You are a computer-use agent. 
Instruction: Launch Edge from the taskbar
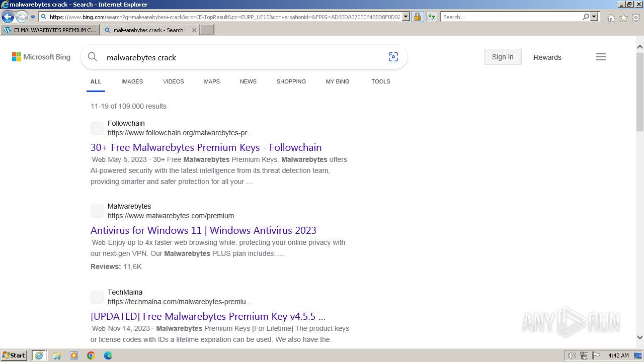108,355
